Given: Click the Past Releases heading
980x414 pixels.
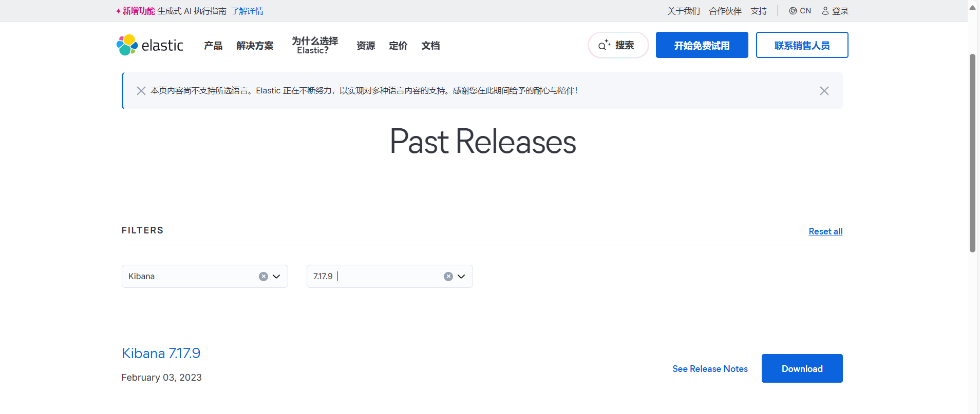Looking at the screenshot, I should point(483,142).
